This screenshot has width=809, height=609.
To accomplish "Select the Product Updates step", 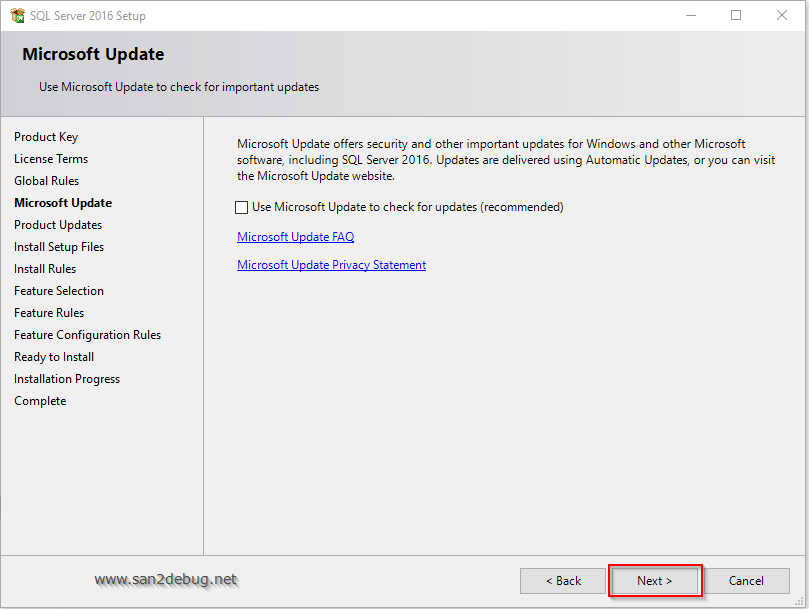I will 58,225.
